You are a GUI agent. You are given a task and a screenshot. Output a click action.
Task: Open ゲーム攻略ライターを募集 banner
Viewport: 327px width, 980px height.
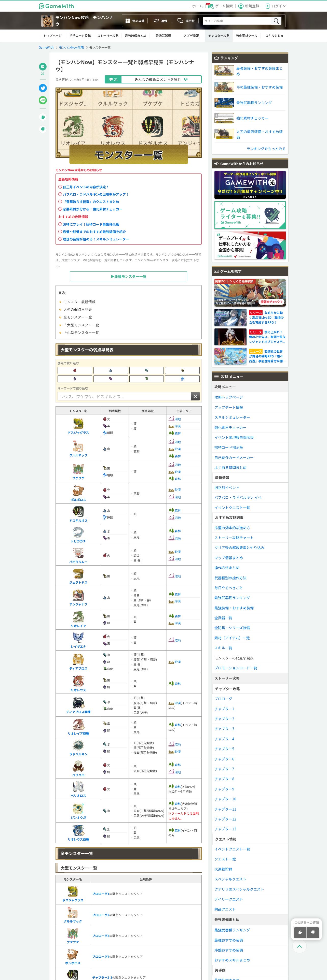(x=250, y=215)
